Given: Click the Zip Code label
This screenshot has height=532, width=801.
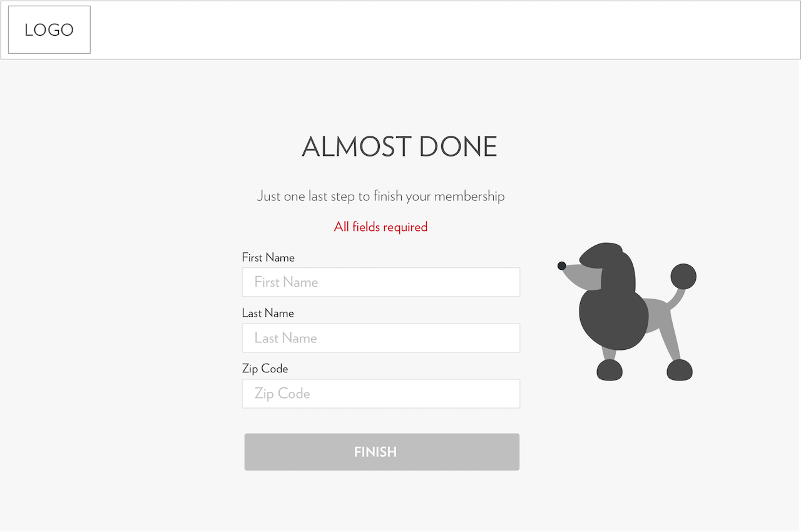Looking at the screenshot, I should pyautogui.click(x=265, y=369).
